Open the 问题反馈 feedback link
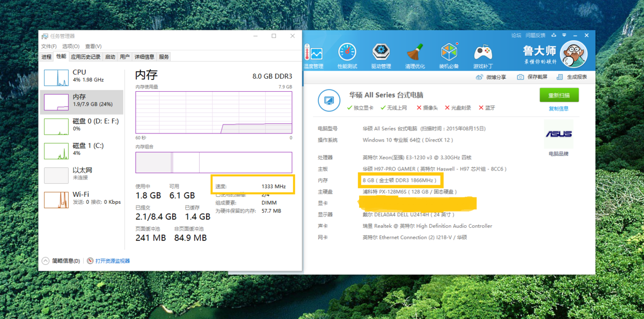 click(x=536, y=35)
